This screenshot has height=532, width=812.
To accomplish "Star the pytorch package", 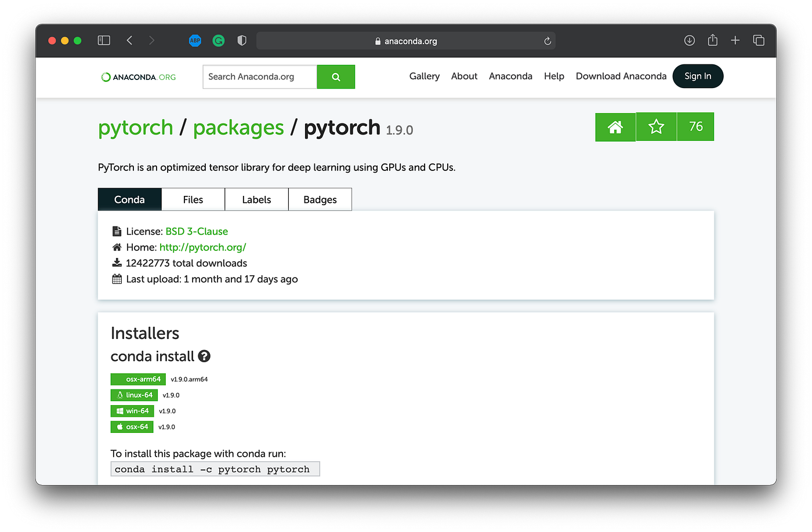I will (656, 126).
